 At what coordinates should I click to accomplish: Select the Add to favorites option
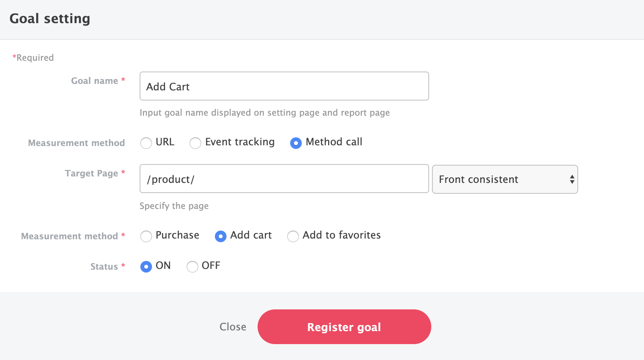coord(293,236)
